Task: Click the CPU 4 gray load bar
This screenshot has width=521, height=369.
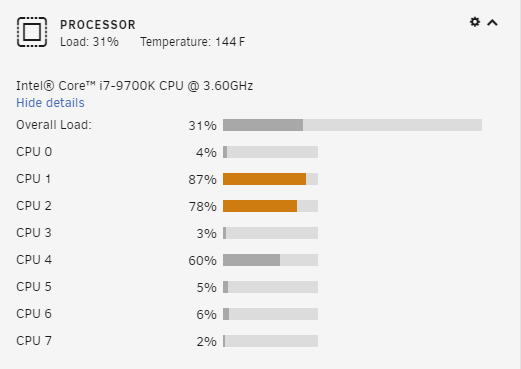Action: 270,260
